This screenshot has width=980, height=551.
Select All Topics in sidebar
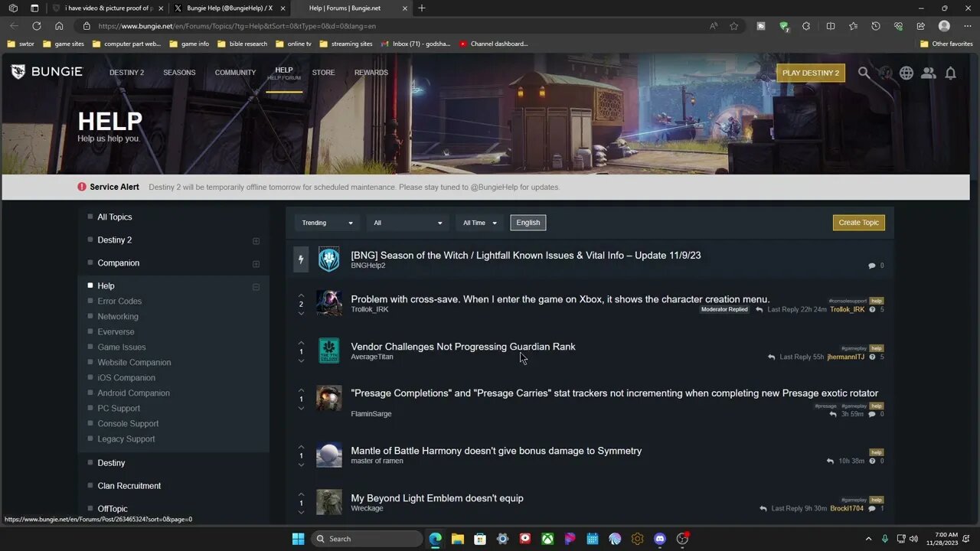click(x=115, y=217)
